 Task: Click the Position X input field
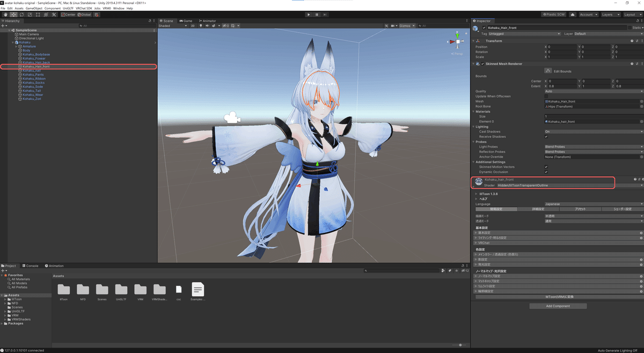[561, 47]
